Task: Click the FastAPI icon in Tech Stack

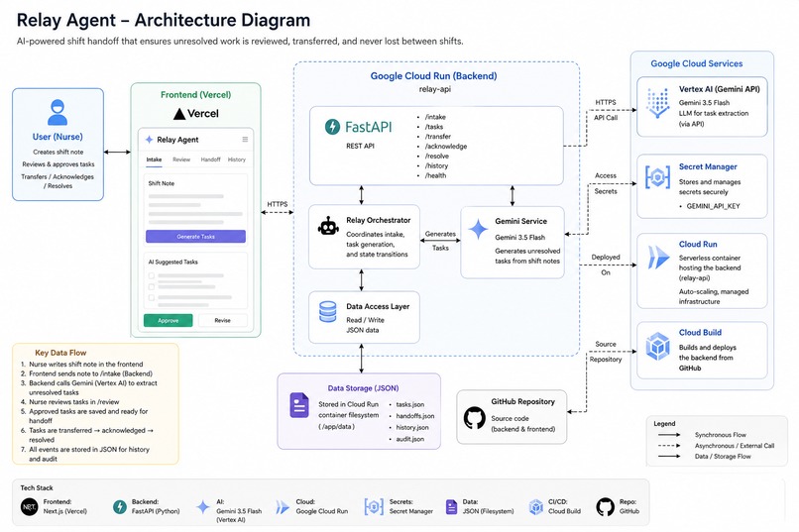Action: tap(120, 506)
